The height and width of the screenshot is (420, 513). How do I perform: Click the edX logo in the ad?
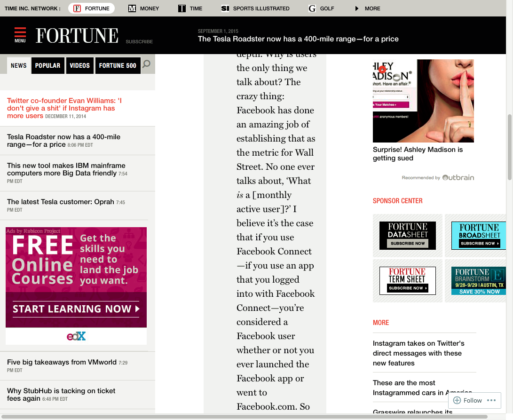pos(76,336)
